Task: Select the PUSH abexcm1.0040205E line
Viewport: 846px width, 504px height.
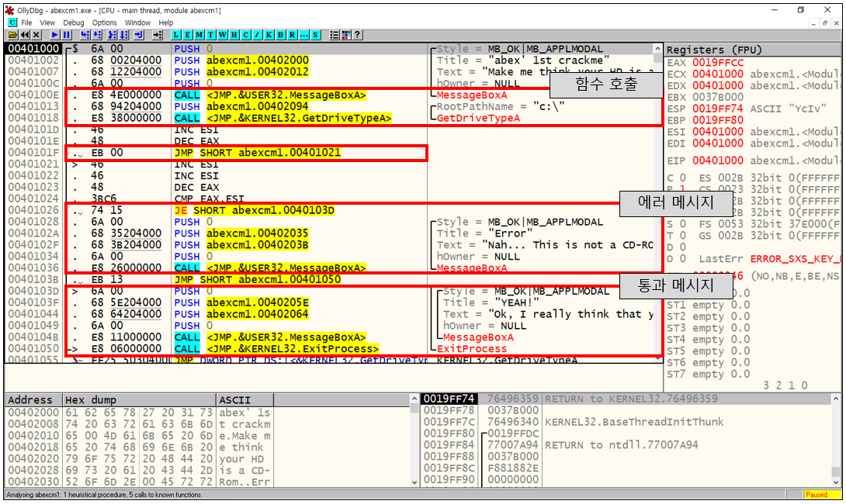Action: tap(328, 302)
